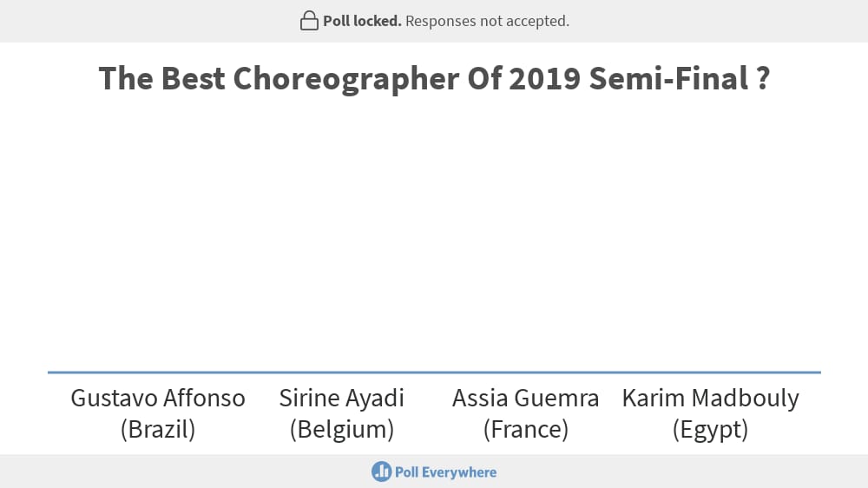Click the (France) country text
The width and height of the screenshot is (868, 488).
click(x=525, y=429)
